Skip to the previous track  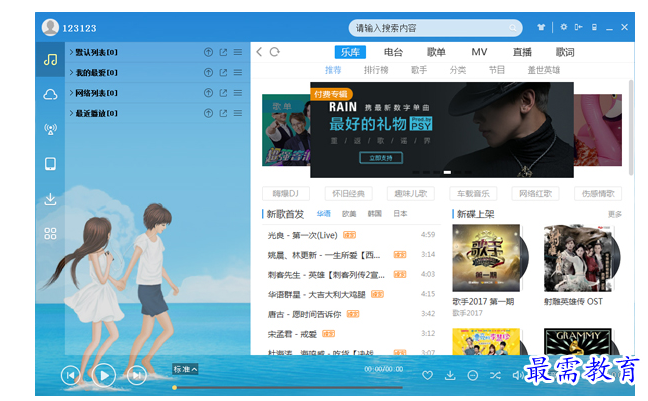pyautogui.click(x=71, y=375)
